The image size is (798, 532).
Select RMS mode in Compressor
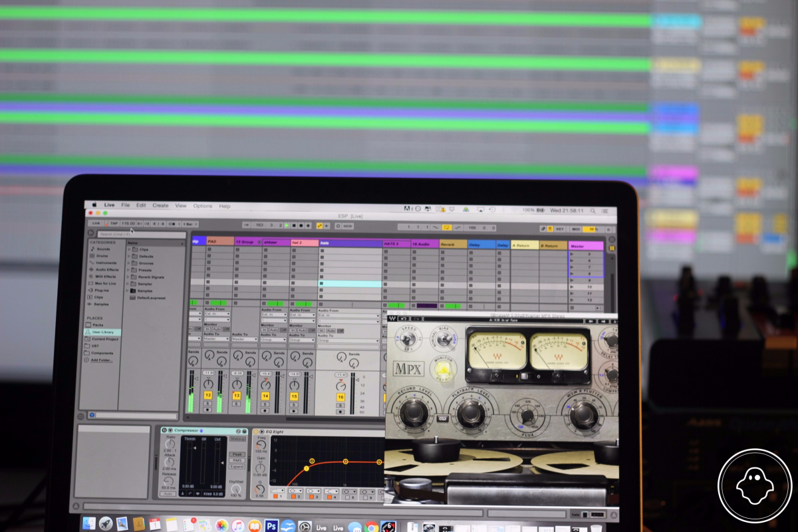click(x=237, y=460)
